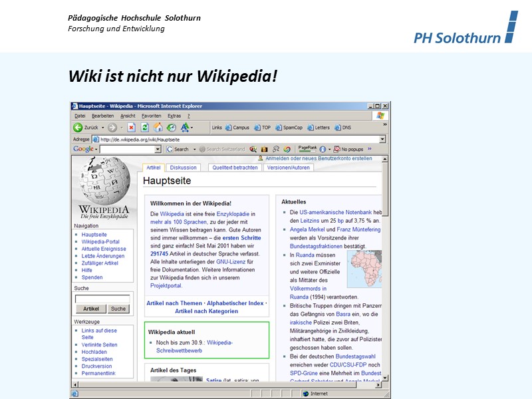Open the address bar dropdown list
This screenshot has width=532, height=399.
(382, 138)
